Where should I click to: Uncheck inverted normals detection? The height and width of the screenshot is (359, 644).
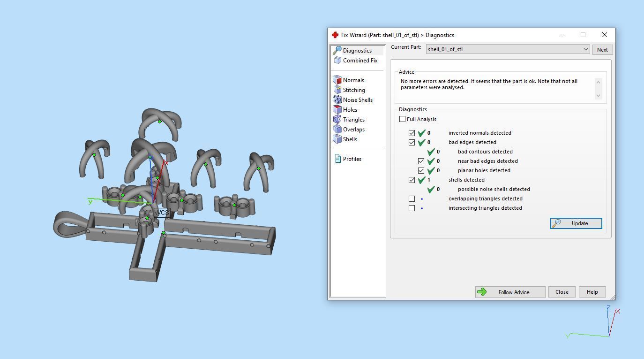412,133
